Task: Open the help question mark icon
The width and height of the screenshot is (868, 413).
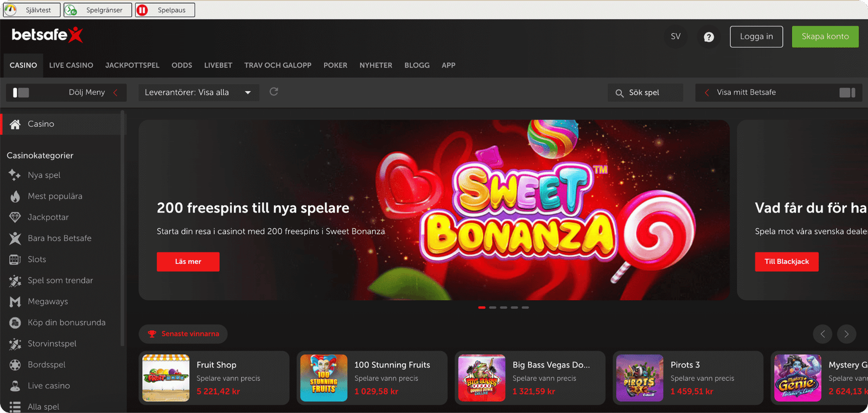Action: click(x=709, y=37)
